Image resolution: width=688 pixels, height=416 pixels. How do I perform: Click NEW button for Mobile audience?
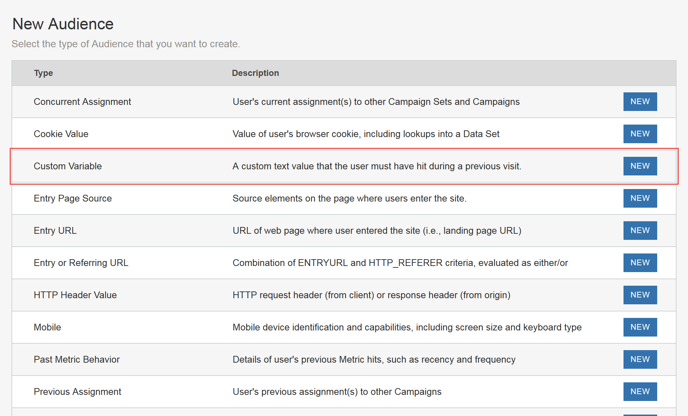640,327
